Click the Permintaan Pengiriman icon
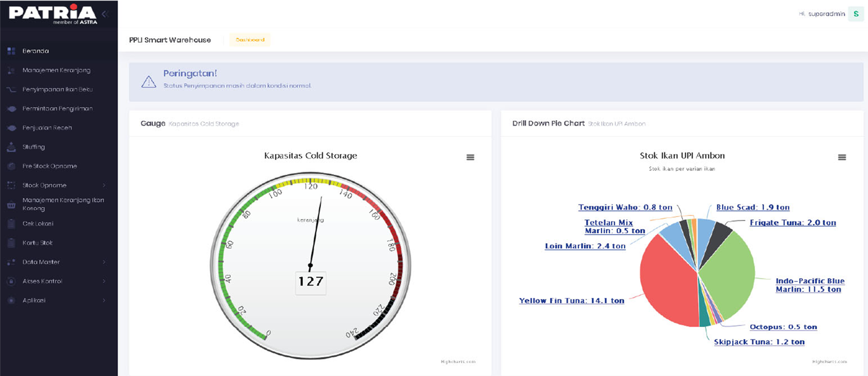868x376 pixels. tap(11, 108)
